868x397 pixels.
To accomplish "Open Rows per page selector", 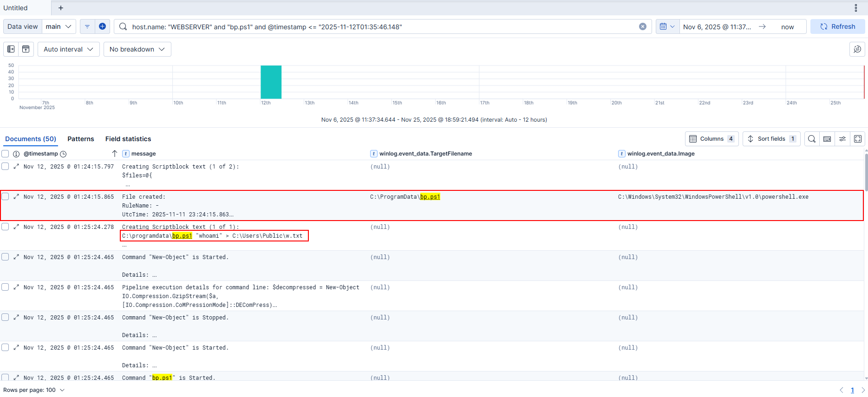I will click(x=34, y=390).
